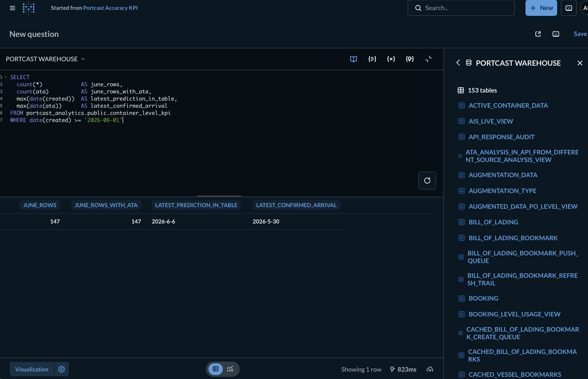The image size is (588, 379).
Task: Open the Metabot chat icon in top bar
Action: (569, 8)
